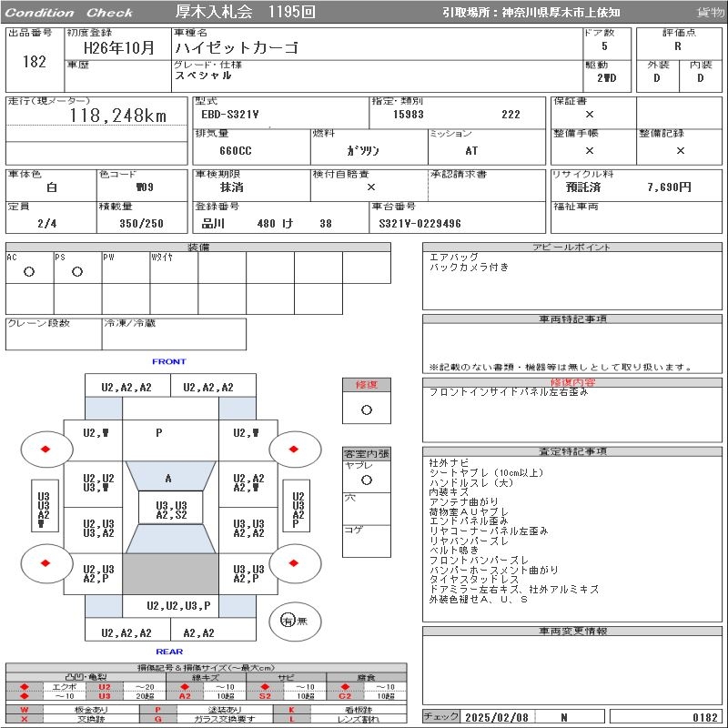Click the 118,248km mileage field
This screenshot has width=728, height=728.
click(118, 116)
